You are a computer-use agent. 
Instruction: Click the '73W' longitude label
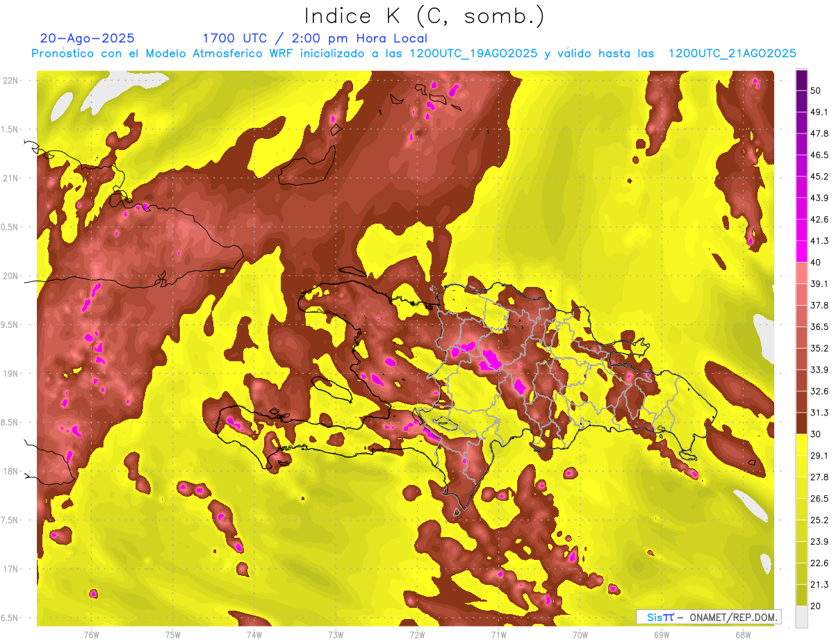336,634
